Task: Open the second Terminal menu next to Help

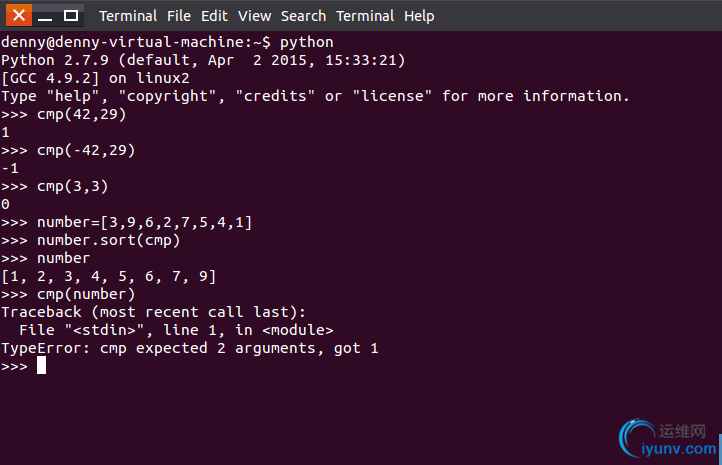Action: click(x=365, y=16)
